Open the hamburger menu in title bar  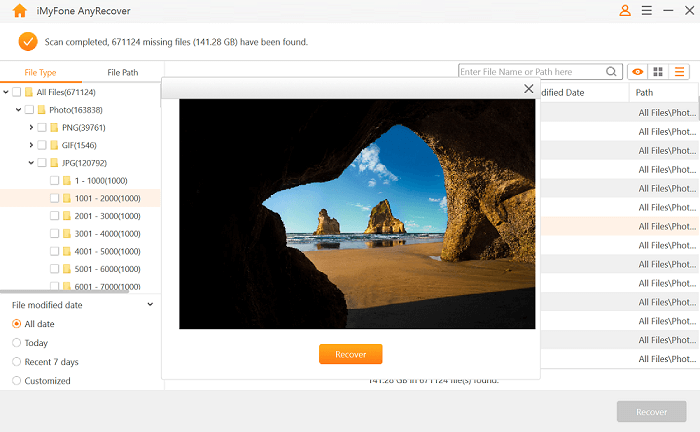[x=646, y=11]
